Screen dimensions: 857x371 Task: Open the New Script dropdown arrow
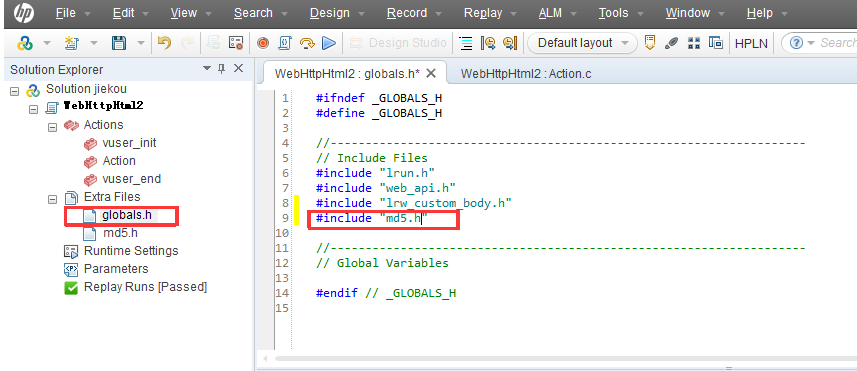pyautogui.click(x=93, y=43)
